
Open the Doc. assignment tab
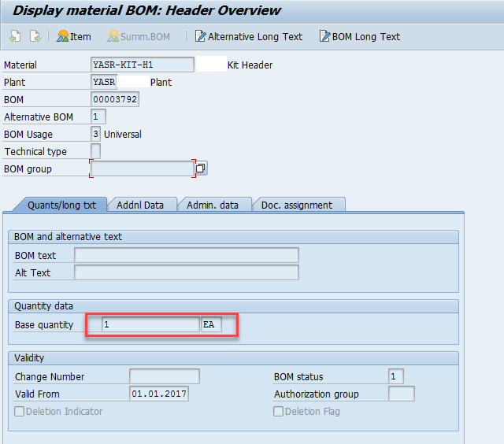click(x=297, y=205)
